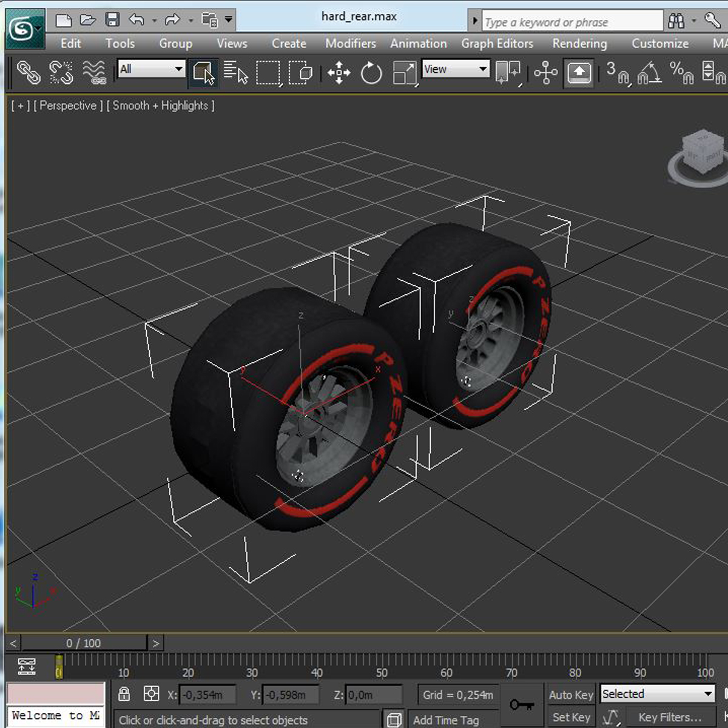The height and width of the screenshot is (728, 728).
Task: Click the Perspective viewport label
Action: pos(69,106)
